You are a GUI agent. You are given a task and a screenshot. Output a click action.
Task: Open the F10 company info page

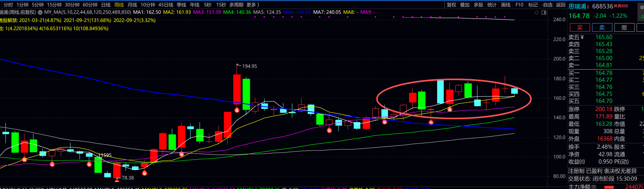click(519, 5)
